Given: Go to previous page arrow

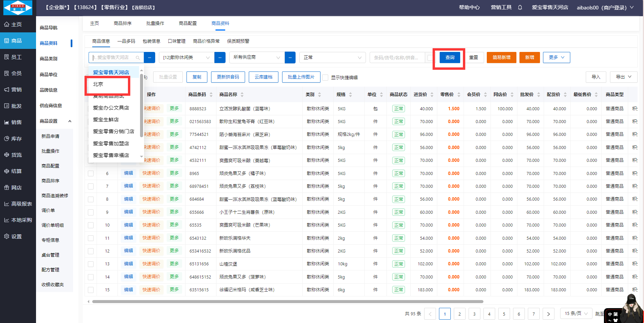Looking at the screenshot, I should [430, 314].
